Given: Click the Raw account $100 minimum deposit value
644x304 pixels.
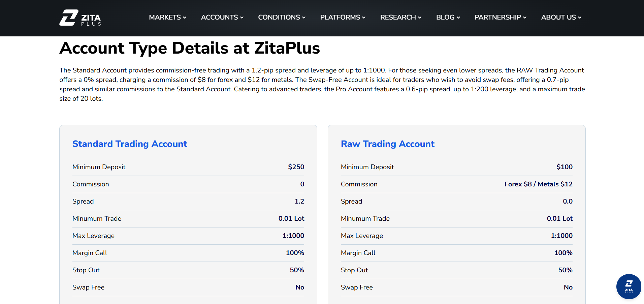Looking at the screenshot, I should (x=565, y=167).
